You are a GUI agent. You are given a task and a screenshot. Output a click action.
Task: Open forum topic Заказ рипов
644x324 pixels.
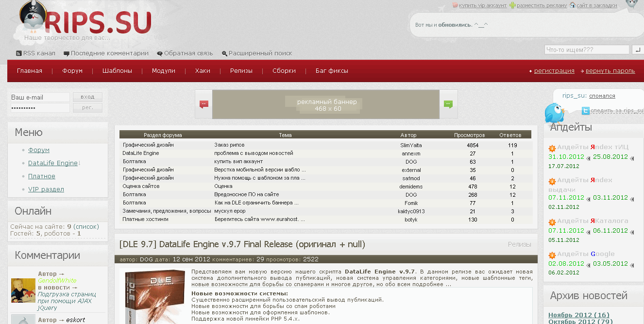[x=229, y=145]
